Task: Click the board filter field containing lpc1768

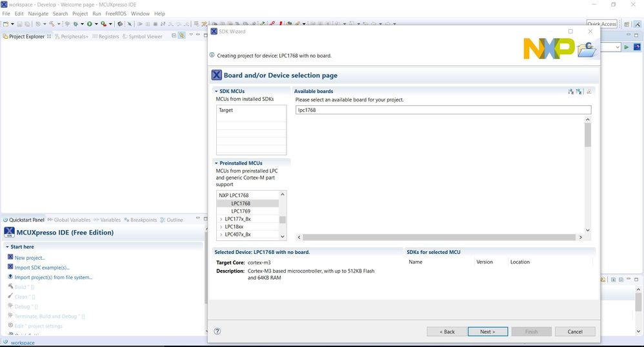Action: point(443,110)
